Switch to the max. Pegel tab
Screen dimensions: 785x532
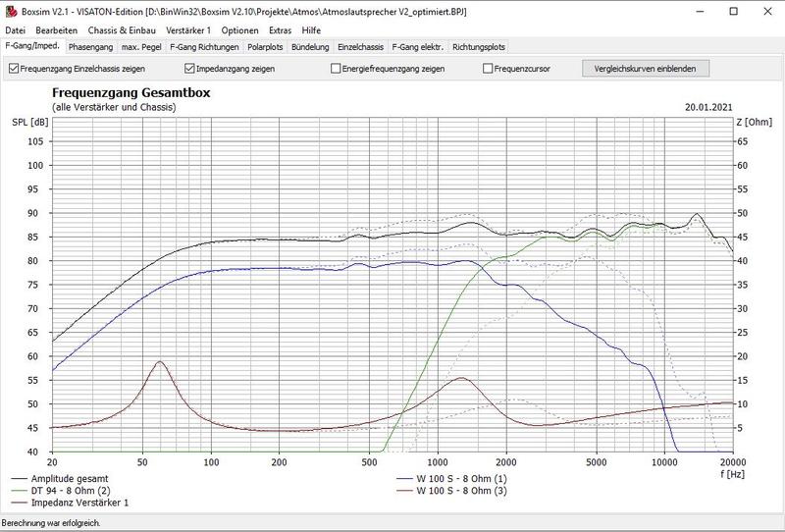pyautogui.click(x=142, y=46)
